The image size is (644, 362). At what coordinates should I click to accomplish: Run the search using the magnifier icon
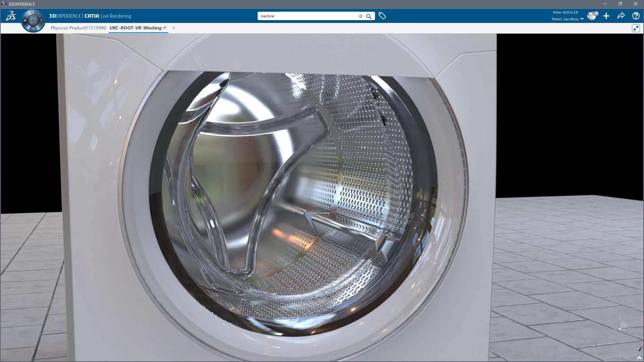coord(369,16)
